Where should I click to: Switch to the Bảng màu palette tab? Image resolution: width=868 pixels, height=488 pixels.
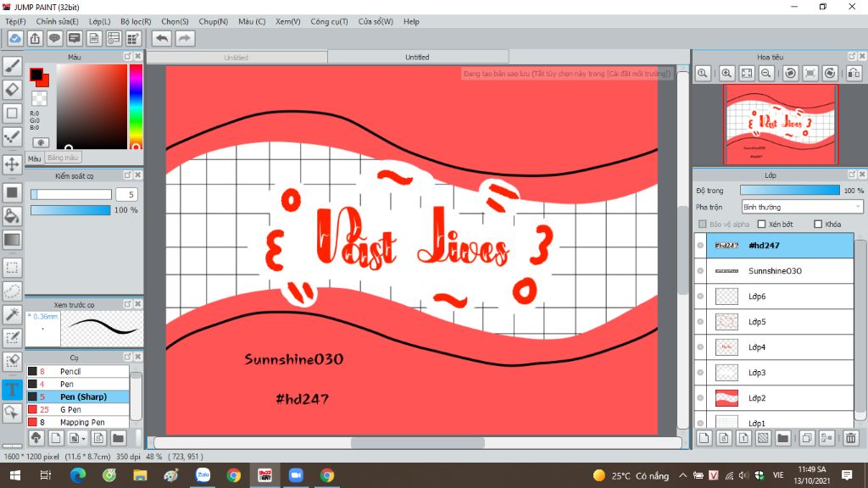coord(63,158)
